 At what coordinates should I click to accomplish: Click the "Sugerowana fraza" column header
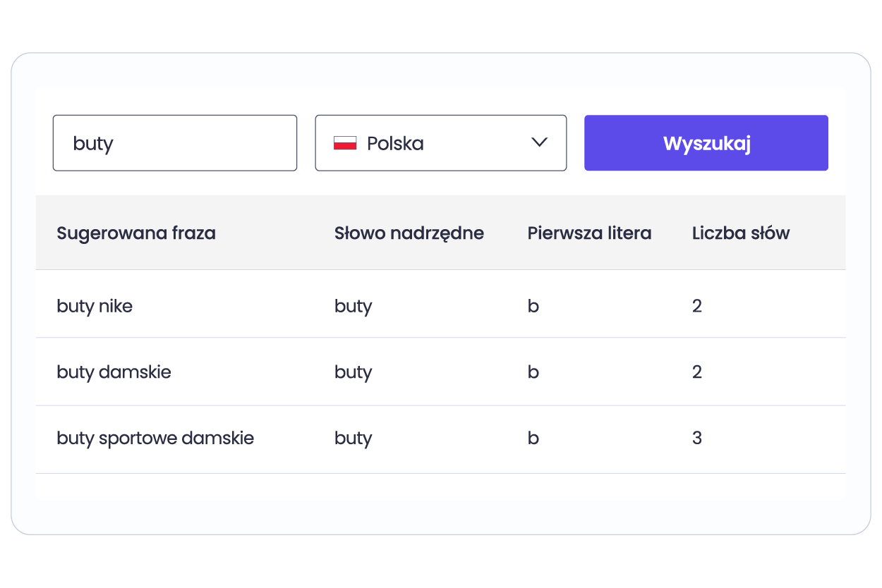coord(136,233)
